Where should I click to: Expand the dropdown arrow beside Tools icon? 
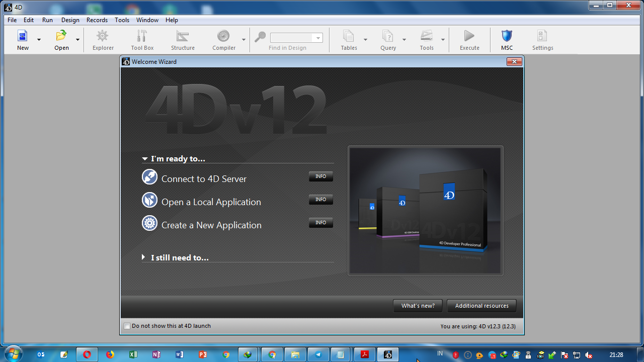click(x=443, y=40)
